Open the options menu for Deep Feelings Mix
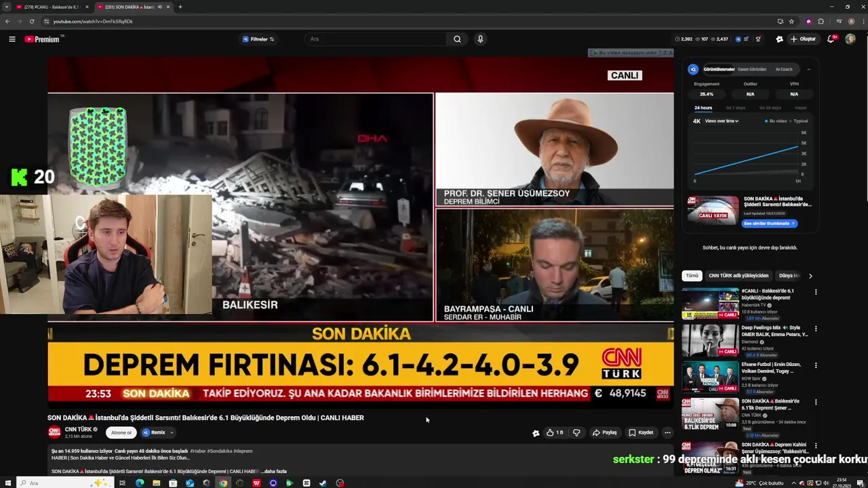 tap(816, 329)
